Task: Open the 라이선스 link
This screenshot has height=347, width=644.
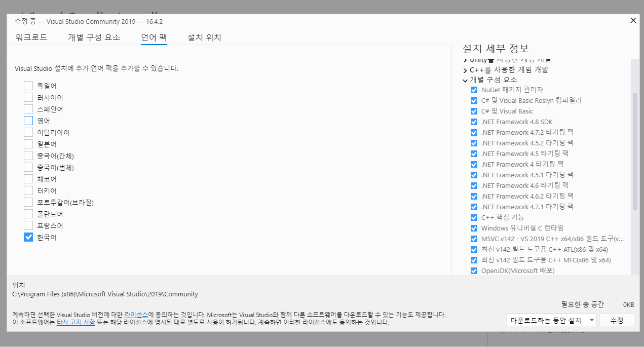Action: click(136, 315)
